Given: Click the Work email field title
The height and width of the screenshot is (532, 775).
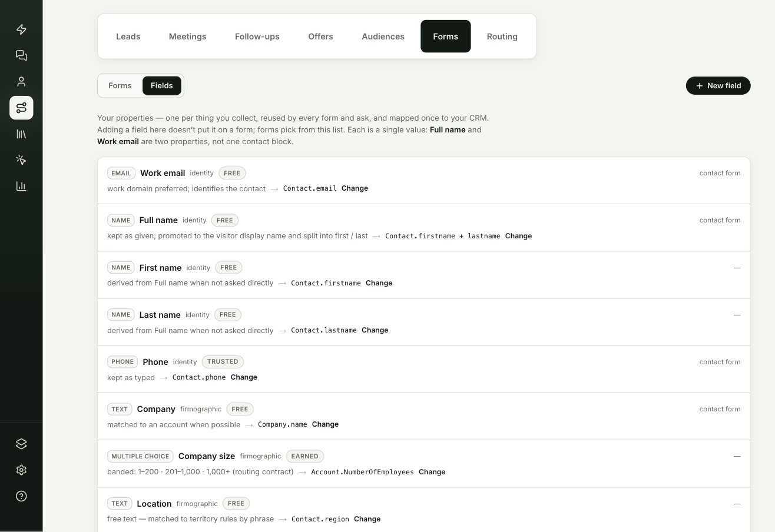Looking at the screenshot, I should (163, 173).
